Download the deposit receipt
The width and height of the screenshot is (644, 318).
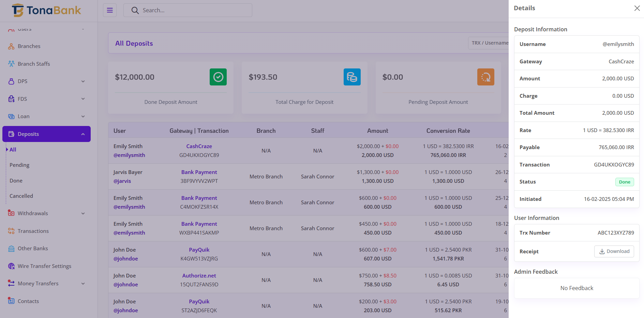pos(614,251)
